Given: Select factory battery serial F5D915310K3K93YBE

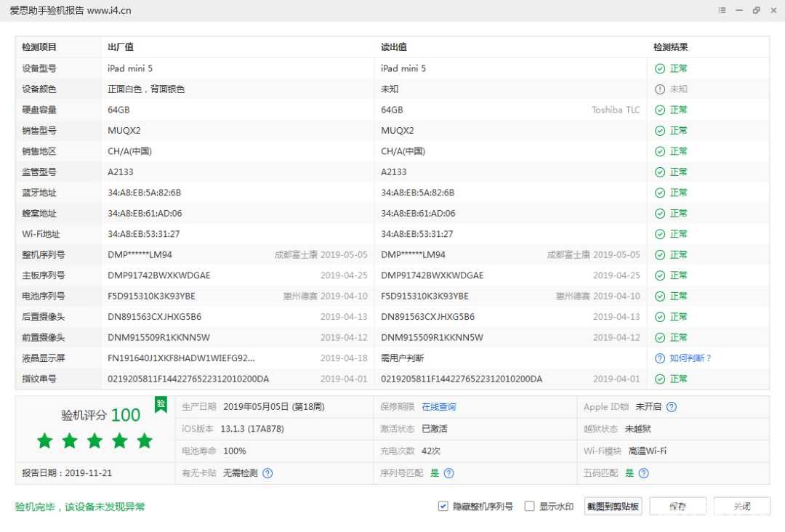Looking at the screenshot, I should (x=151, y=297).
